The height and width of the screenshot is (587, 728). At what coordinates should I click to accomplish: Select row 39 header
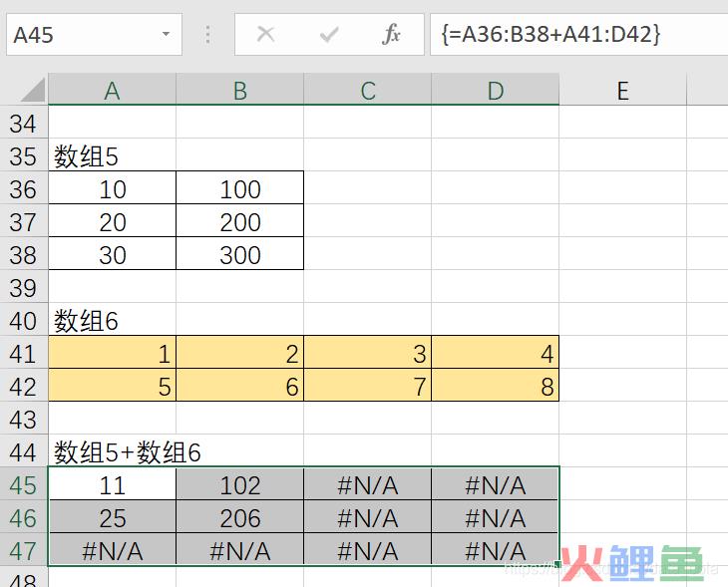24,288
